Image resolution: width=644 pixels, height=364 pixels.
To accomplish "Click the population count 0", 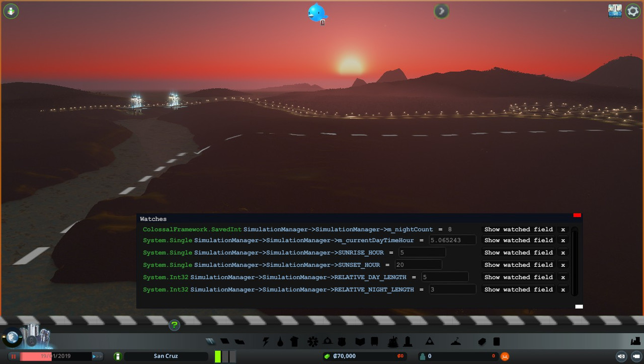I will [x=430, y=356].
